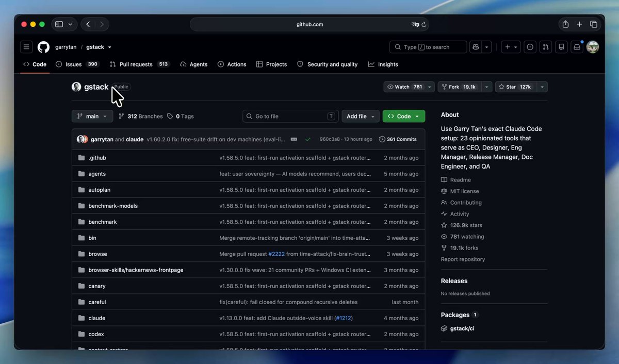The image size is (619, 364).
Task: Click the page translate icon
Action: pos(415,24)
